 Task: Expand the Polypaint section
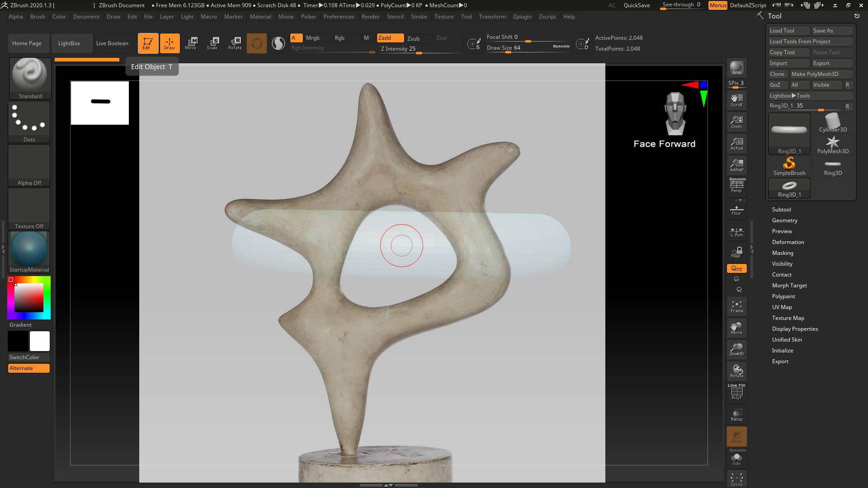783,296
